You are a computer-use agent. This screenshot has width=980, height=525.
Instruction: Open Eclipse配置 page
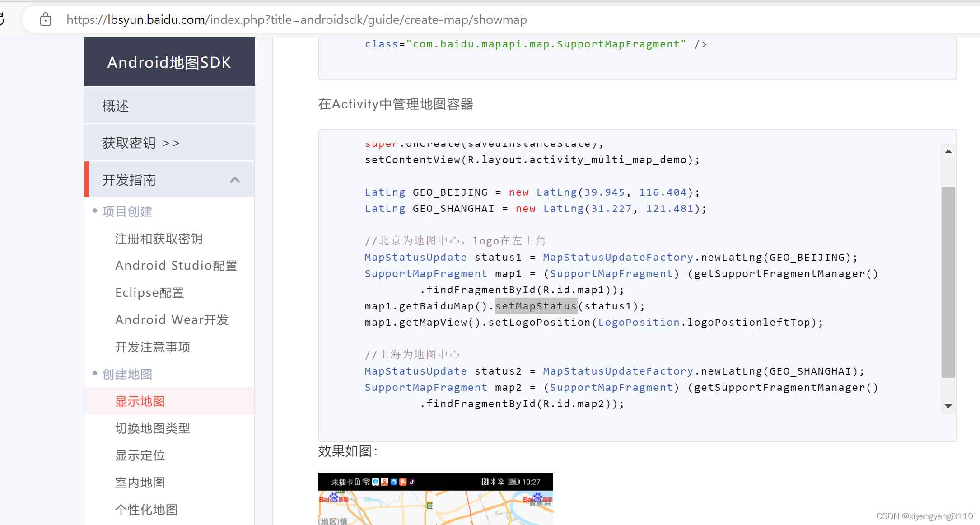(x=149, y=293)
